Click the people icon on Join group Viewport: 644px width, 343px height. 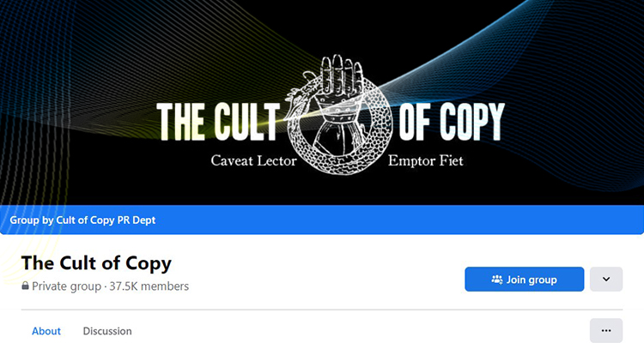(x=497, y=280)
